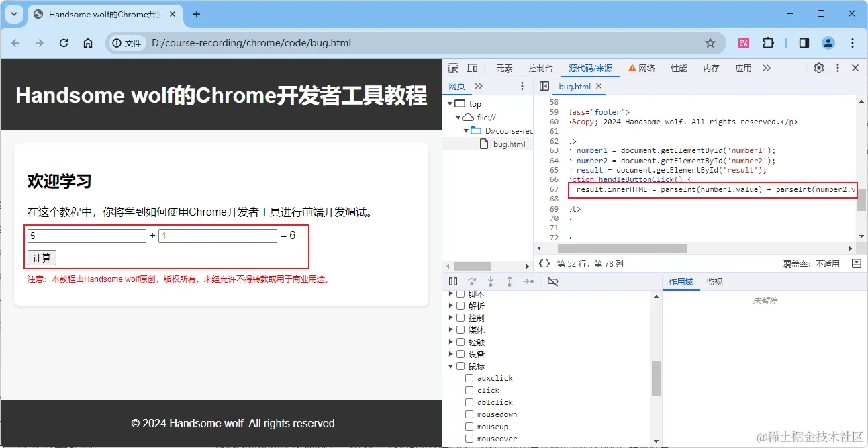
Task: Open Chrome's three-dot main menu
Action: (853, 43)
